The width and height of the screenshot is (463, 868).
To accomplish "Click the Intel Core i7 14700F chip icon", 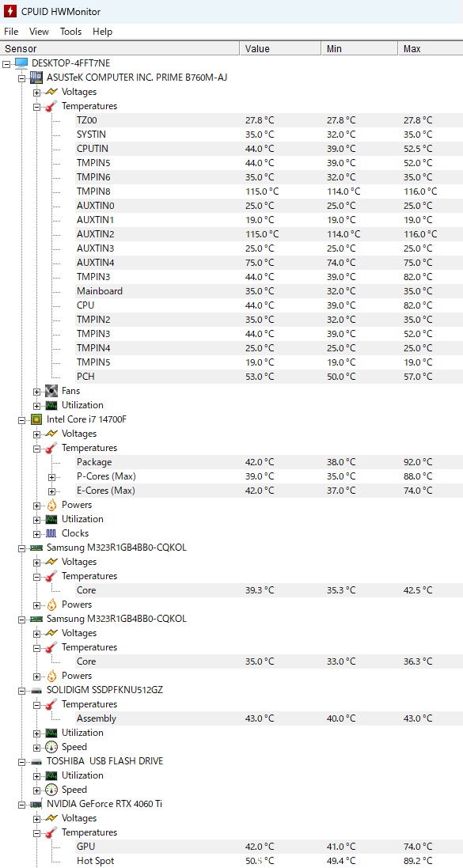I will point(36,419).
